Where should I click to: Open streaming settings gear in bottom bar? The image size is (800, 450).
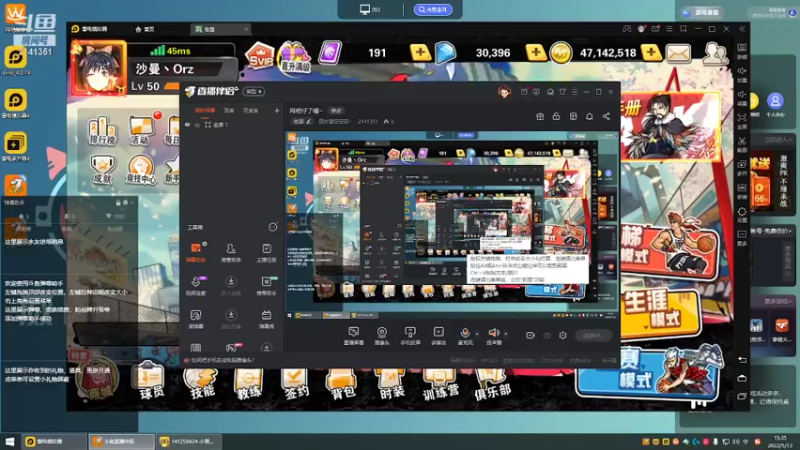[x=563, y=335]
